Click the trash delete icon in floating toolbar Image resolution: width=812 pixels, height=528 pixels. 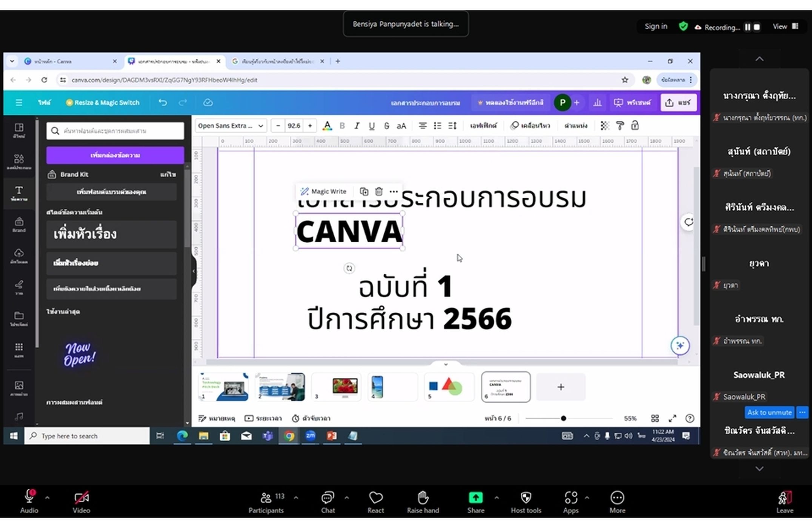tap(379, 191)
